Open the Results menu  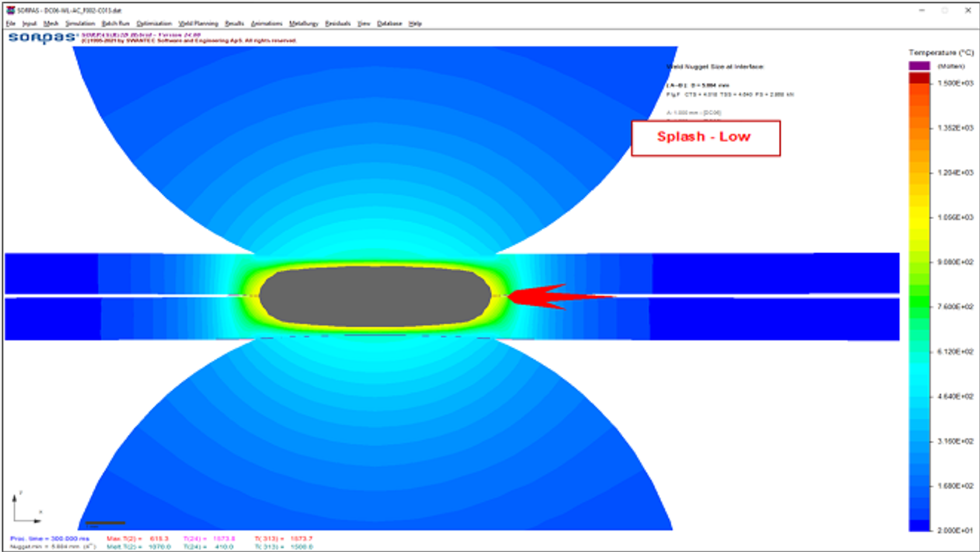(235, 24)
